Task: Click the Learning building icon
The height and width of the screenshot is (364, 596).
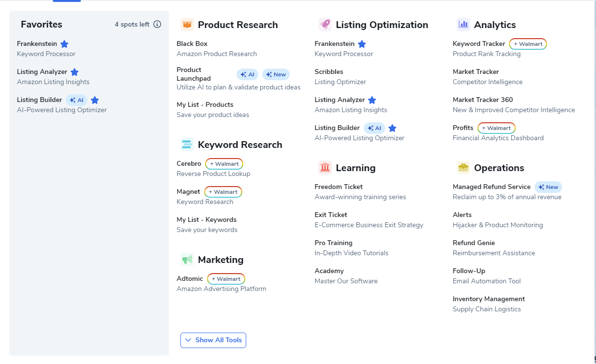Action: (325, 168)
